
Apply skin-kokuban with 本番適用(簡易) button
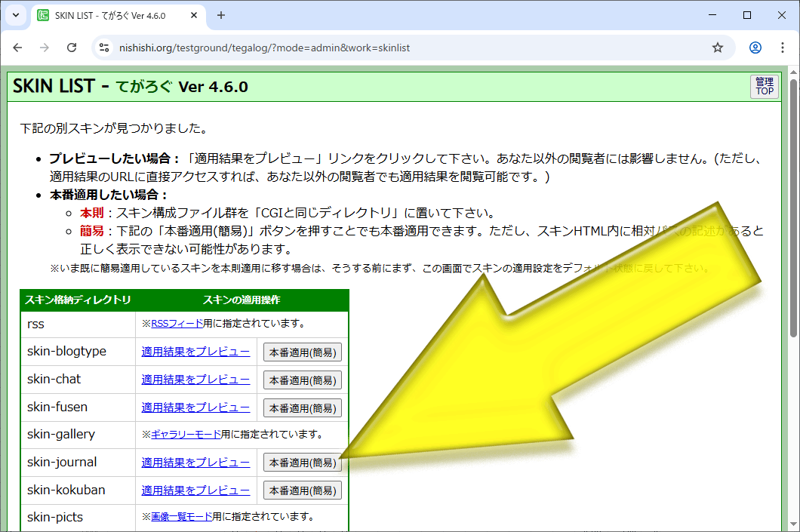[x=303, y=490]
